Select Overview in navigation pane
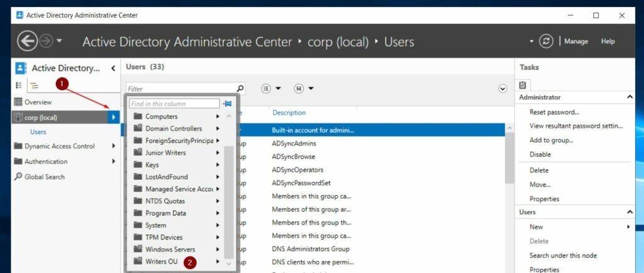This screenshot has width=644, height=273. point(38,102)
